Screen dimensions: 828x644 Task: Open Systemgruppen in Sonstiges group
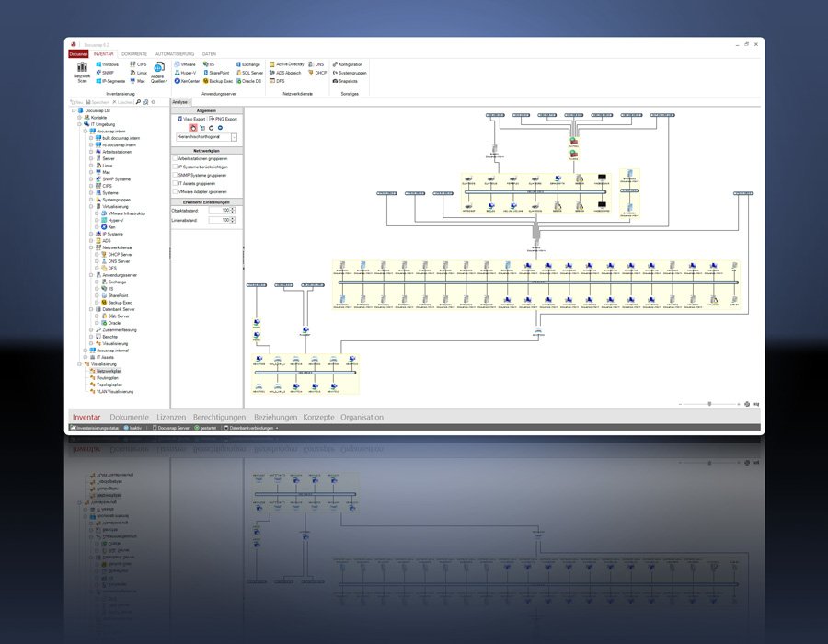click(350, 73)
